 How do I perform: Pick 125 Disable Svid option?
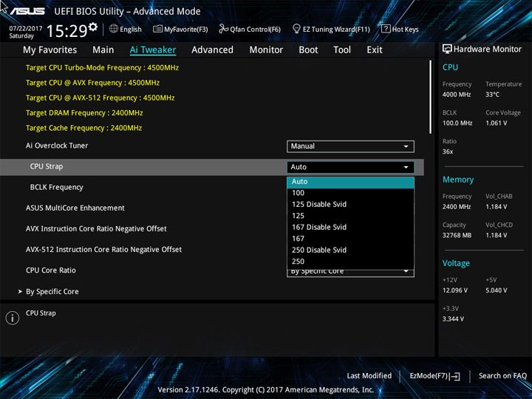pyautogui.click(x=350, y=205)
